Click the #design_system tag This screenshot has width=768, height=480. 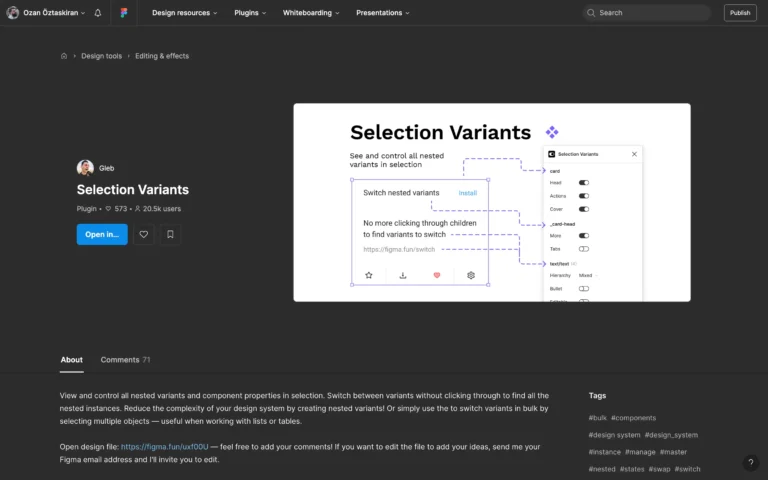pyautogui.click(x=671, y=435)
